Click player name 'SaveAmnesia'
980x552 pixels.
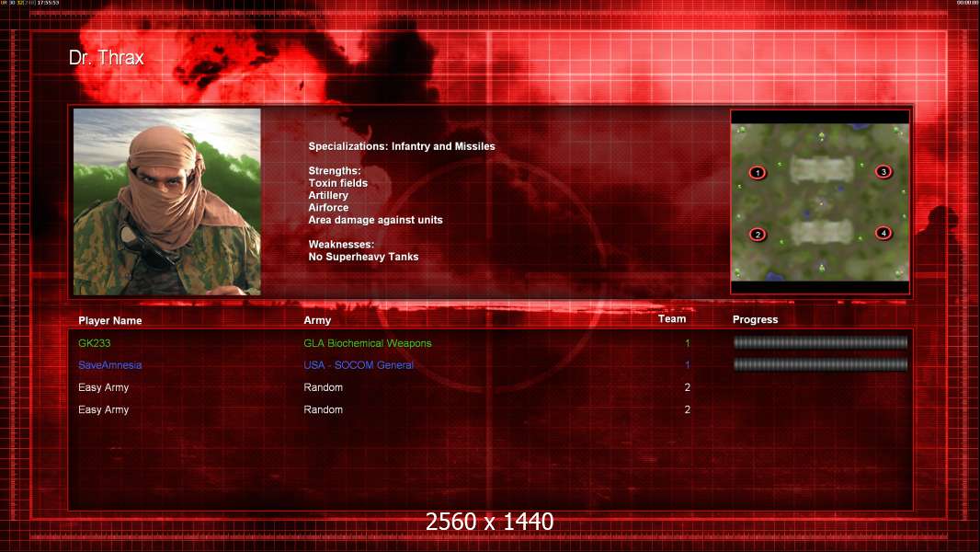click(110, 365)
